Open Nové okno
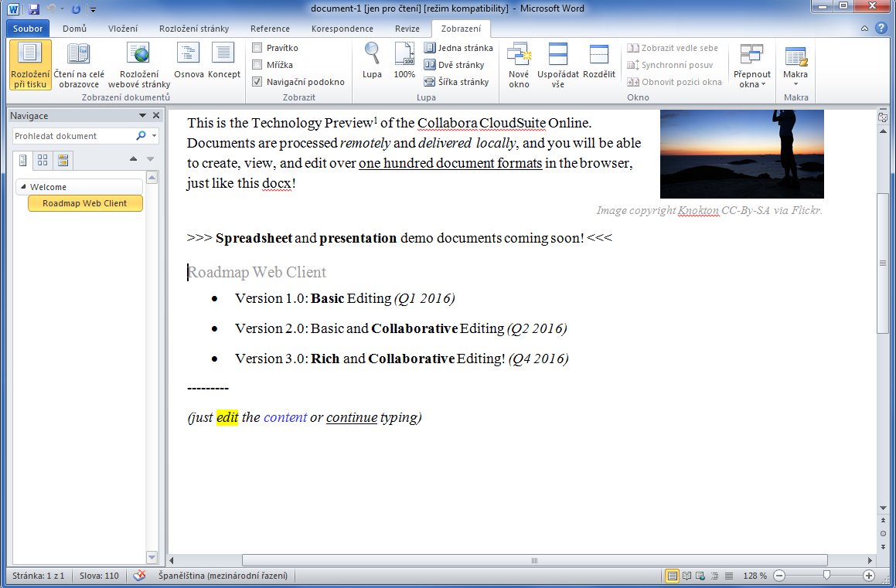The height and width of the screenshot is (588, 896). pos(519,65)
